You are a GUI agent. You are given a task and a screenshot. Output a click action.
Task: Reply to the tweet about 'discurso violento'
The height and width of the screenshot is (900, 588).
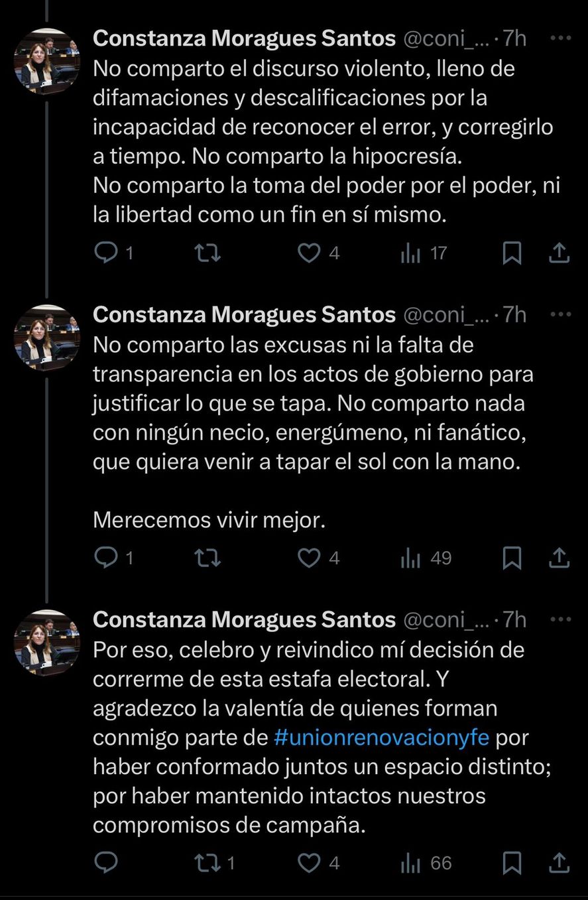(x=106, y=253)
